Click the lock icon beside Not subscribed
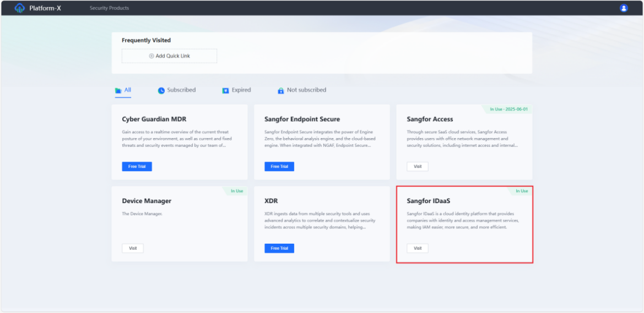Image resolution: width=644 pixels, height=313 pixels. point(281,90)
